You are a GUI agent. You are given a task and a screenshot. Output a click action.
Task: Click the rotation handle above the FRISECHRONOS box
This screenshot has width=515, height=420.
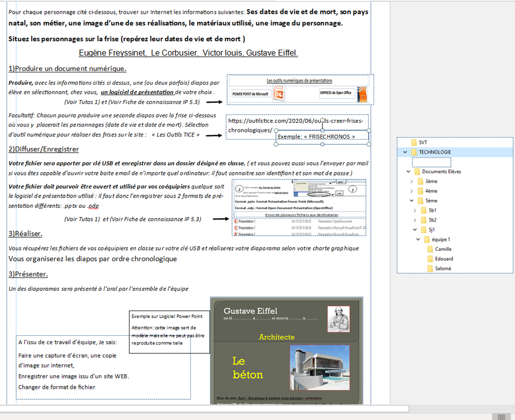coord(322,120)
